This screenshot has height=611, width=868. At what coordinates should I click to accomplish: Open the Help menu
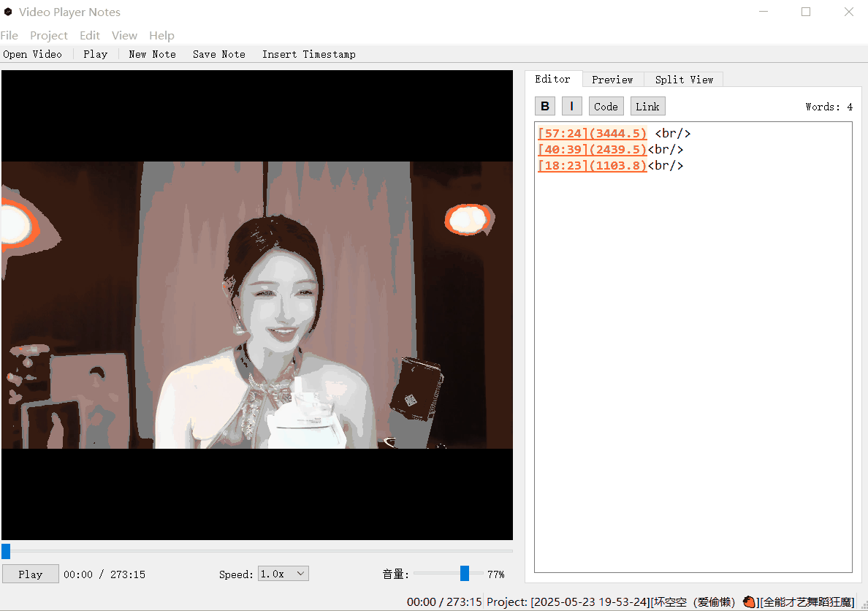click(x=161, y=35)
